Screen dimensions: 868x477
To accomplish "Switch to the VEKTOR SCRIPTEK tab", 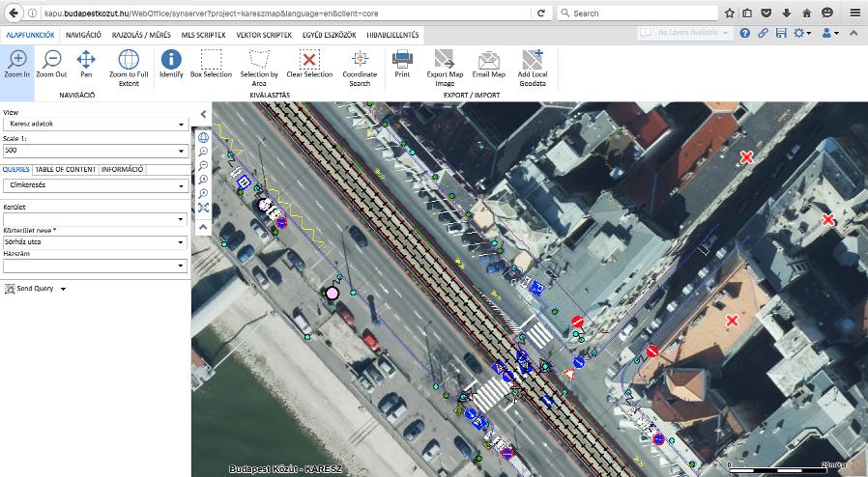I will point(264,35).
